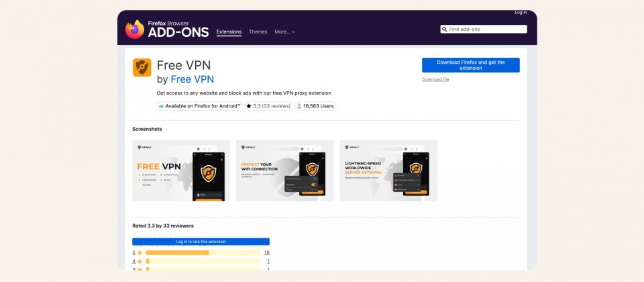Open the Free VPN author link
The height and width of the screenshot is (282, 644).
point(193,79)
